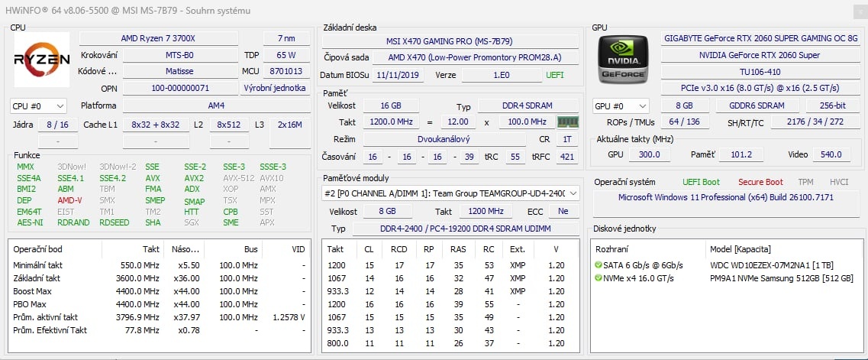The width and height of the screenshot is (868, 360).
Task: Click the NVMe drive green status icon
Action: pyautogui.click(x=599, y=278)
